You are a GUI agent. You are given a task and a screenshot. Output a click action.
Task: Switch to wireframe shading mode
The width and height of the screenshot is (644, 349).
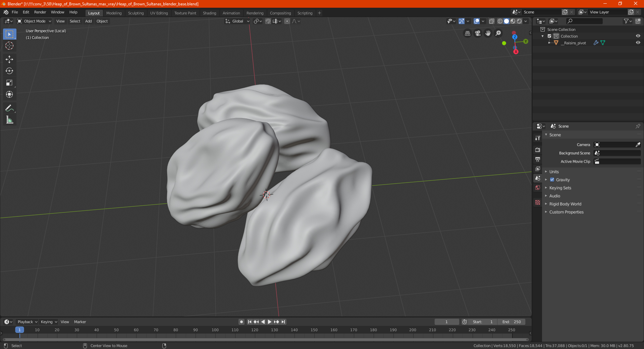point(500,21)
